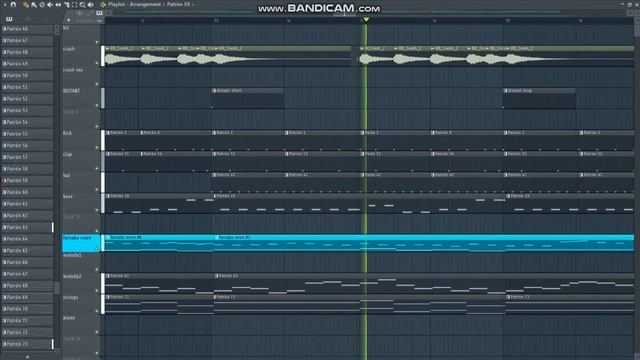Select the Select marquee tool
This screenshot has height=360, width=640.
coord(74,4)
